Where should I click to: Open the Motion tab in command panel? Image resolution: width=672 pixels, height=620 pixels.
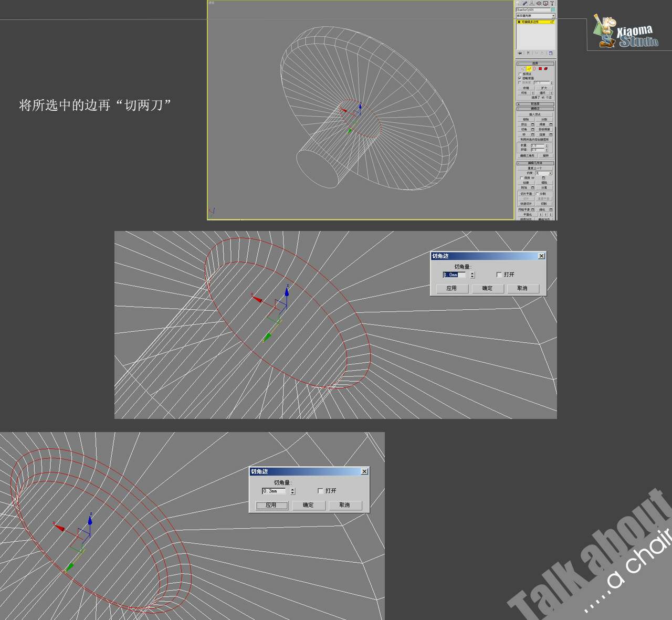click(539, 3)
